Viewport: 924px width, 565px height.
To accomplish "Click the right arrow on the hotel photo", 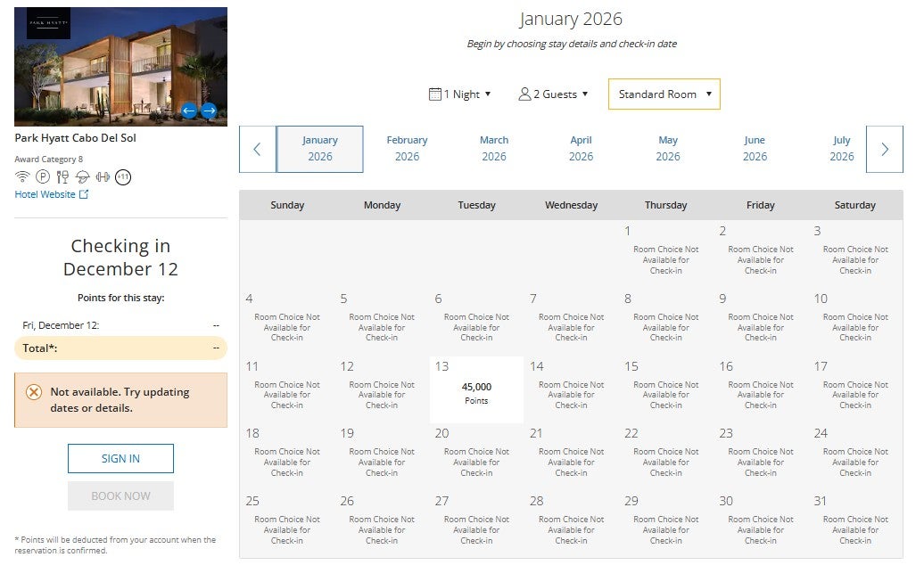I will click(207, 111).
